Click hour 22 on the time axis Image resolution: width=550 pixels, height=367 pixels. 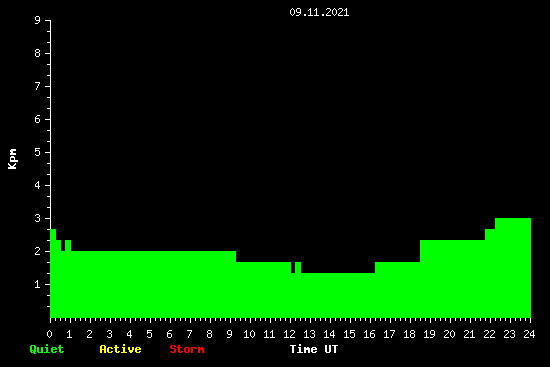[x=489, y=334]
